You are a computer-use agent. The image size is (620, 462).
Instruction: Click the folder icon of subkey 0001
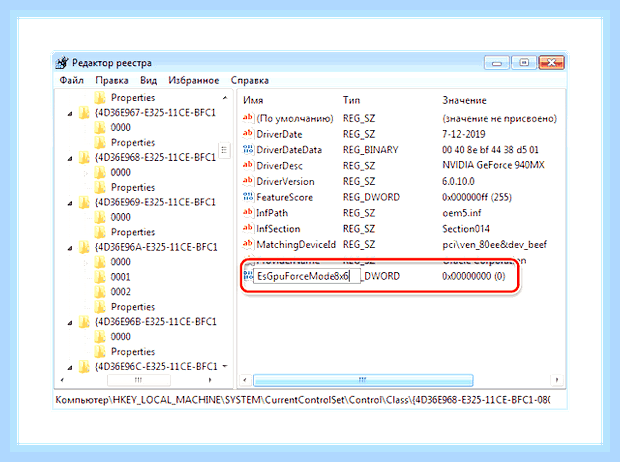pyautogui.click(x=100, y=277)
